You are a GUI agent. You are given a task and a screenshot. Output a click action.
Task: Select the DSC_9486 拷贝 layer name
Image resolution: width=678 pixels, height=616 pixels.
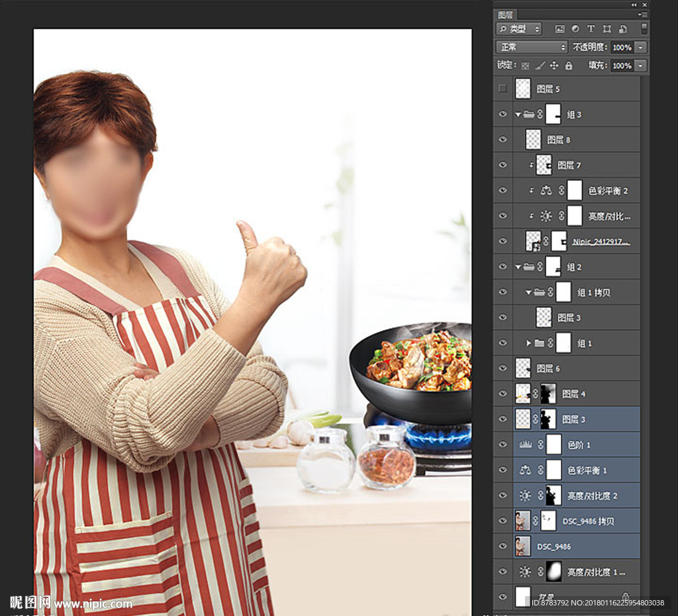pos(588,521)
